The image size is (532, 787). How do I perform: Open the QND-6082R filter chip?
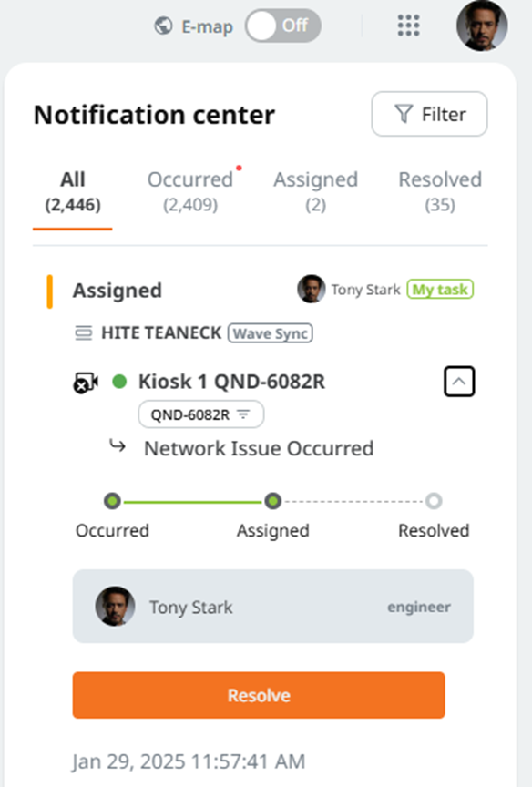[201, 414]
